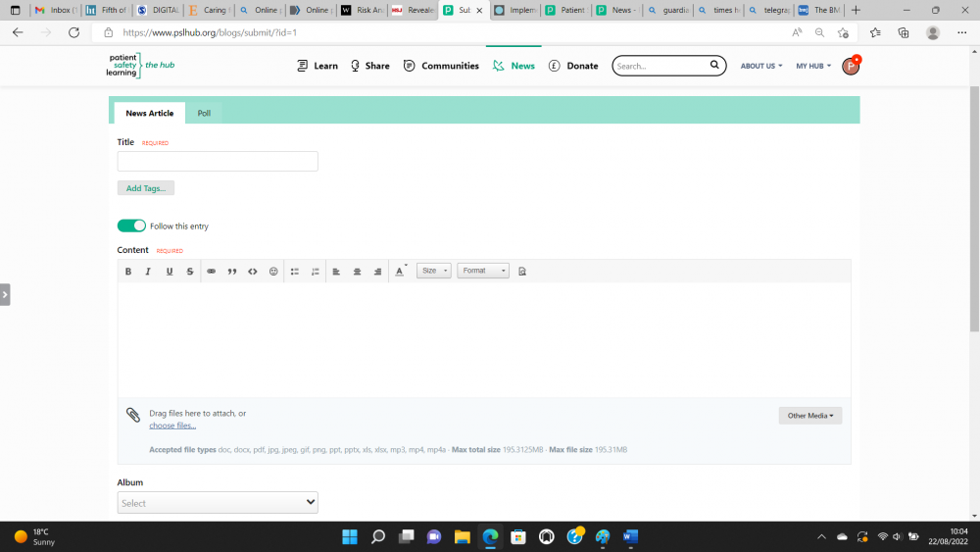Refresh the browser page
980x552 pixels.
[x=73, y=32]
